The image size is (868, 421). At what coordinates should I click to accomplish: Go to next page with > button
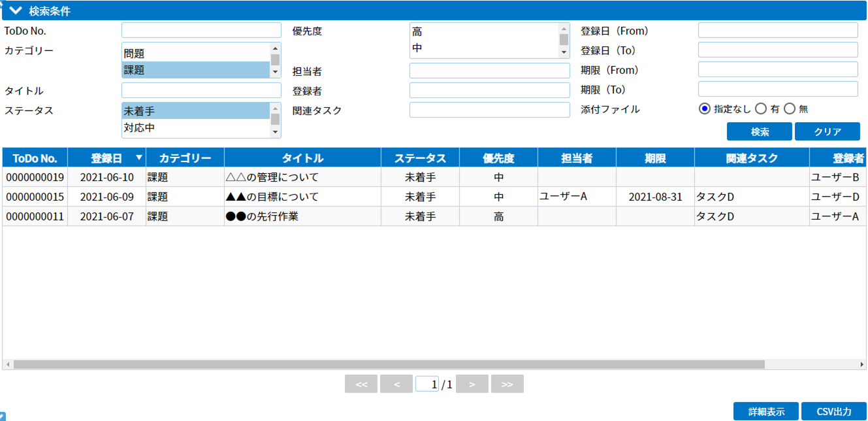[x=472, y=384]
